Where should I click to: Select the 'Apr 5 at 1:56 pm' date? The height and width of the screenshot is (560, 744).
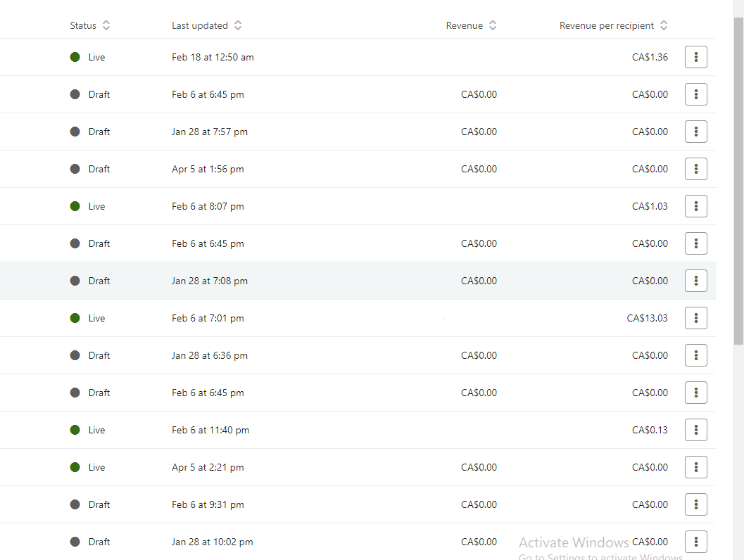tap(208, 170)
